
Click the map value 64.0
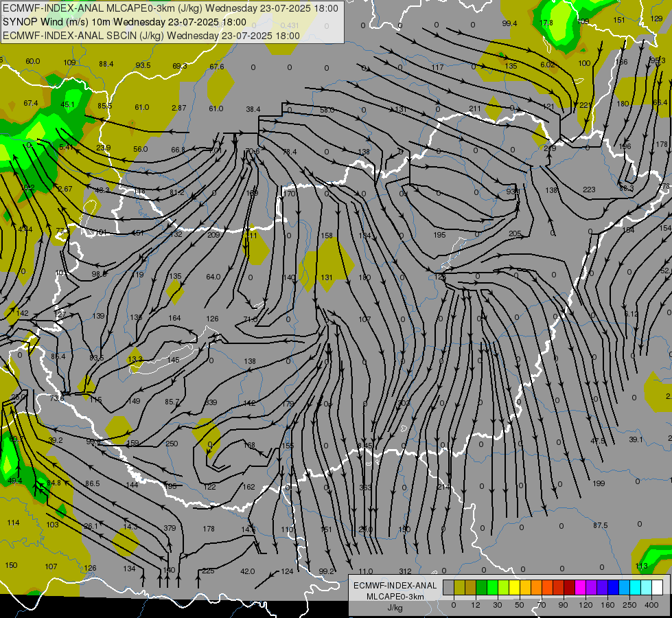coord(213,277)
